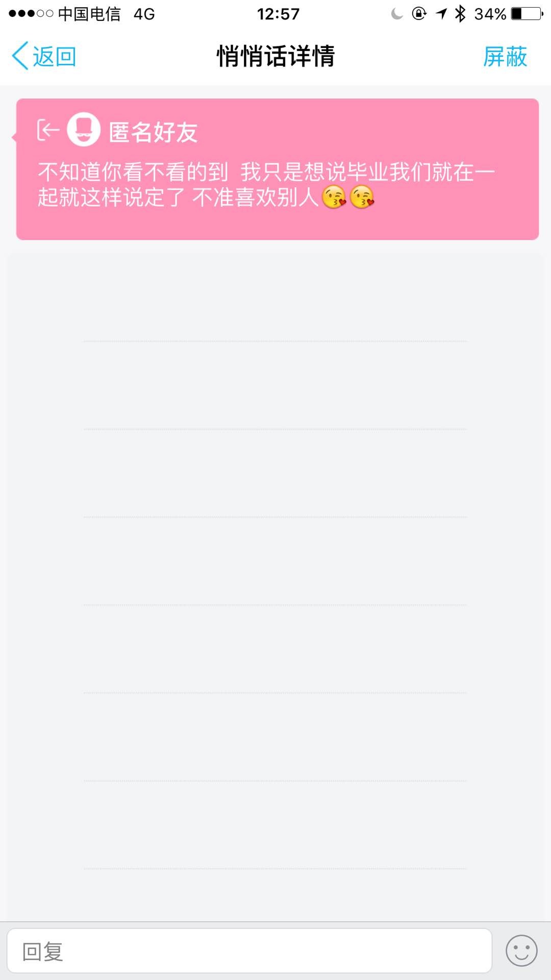Tap the Bluetooth status icon
This screenshot has height=980, width=551.
point(460,14)
